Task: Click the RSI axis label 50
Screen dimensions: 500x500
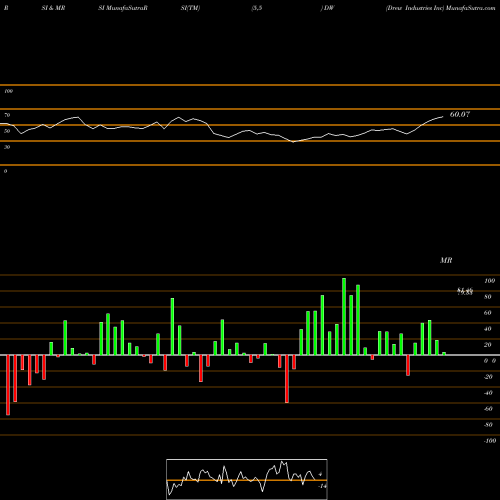Action: [7, 131]
